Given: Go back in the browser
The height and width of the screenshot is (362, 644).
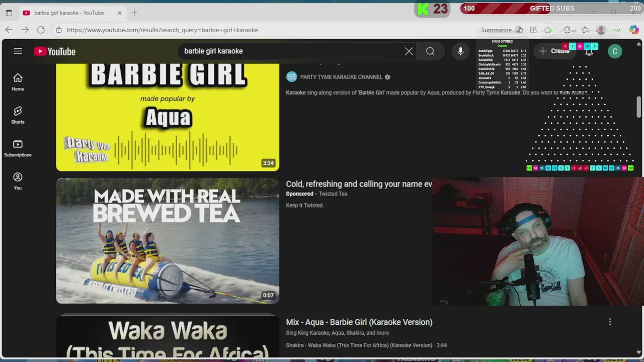Looking at the screenshot, I should click(9, 30).
